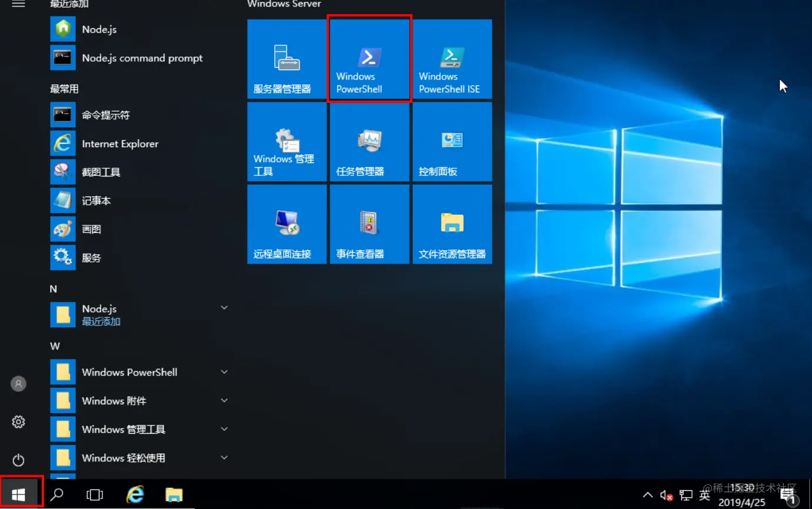Open Settings gear in Start sidebar
The width and height of the screenshot is (812, 509).
[18, 422]
